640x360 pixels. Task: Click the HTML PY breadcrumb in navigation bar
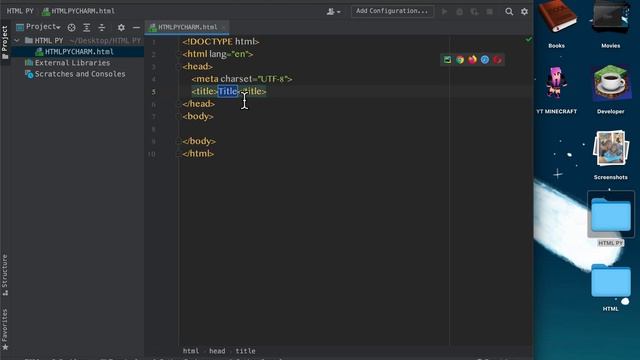[x=20, y=11]
